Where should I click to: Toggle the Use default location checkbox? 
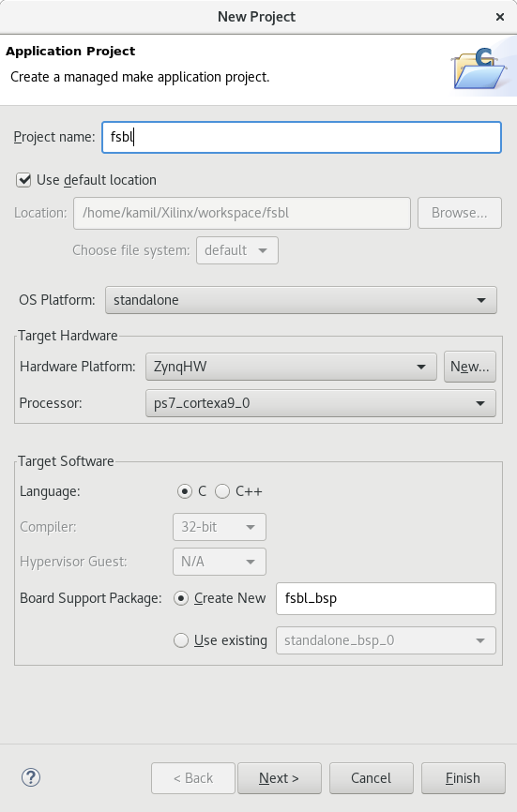click(23, 180)
